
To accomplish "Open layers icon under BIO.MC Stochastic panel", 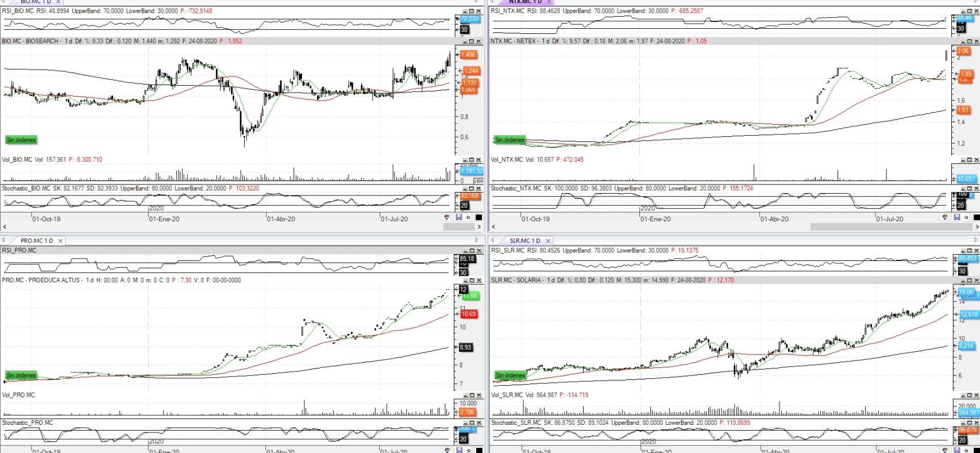I will [447, 217].
